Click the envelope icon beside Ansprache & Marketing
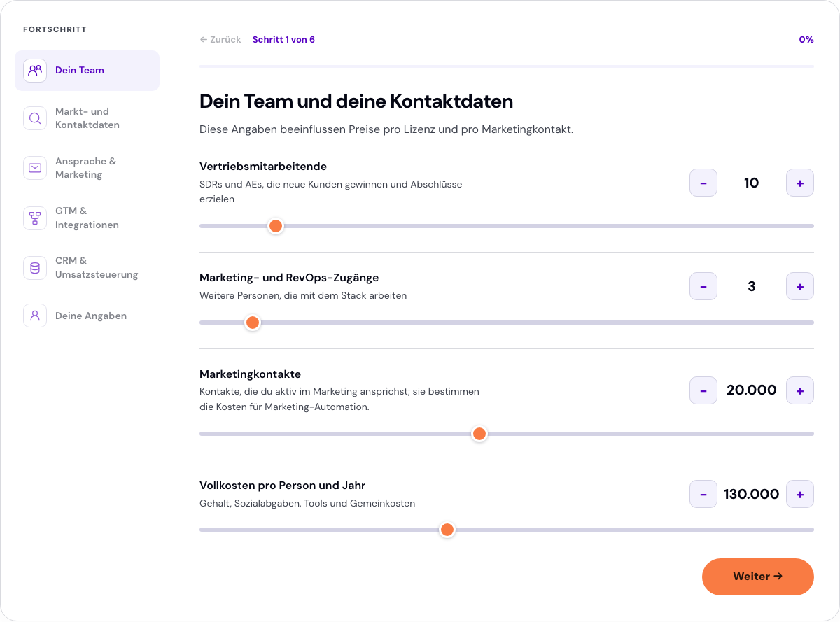Screen dimensions: 840x622 [x=35, y=168]
